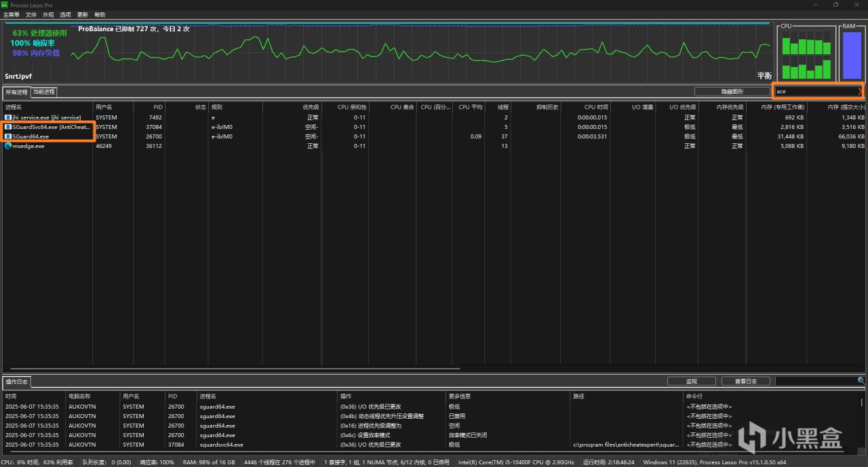Click the log search magnifier icon
Viewport: 868px width, 467px height.
point(861,381)
